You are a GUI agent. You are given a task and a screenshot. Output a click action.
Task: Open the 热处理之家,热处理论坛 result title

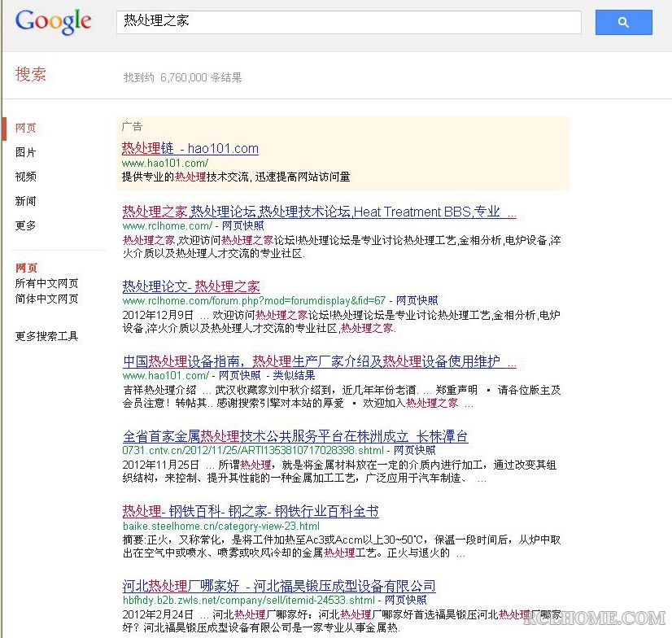pos(319,212)
